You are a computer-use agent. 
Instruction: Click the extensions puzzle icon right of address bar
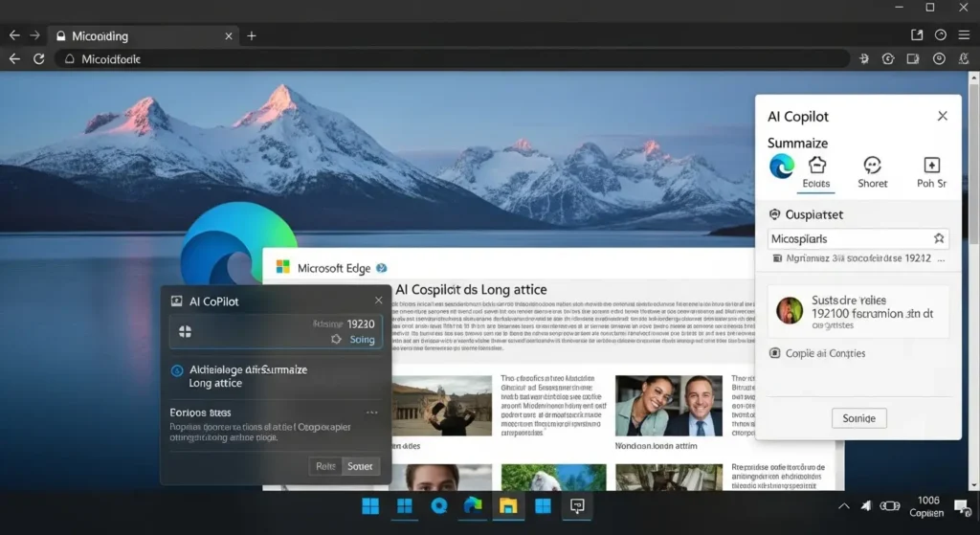tap(864, 58)
